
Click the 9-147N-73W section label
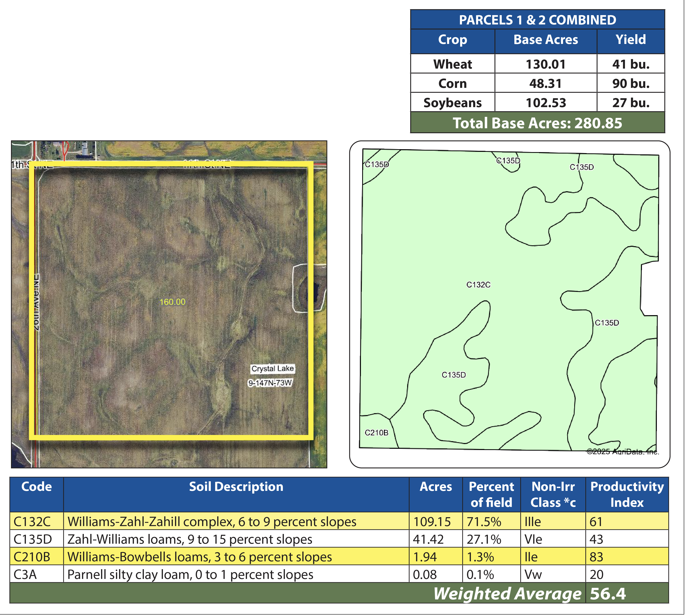(270, 383)
